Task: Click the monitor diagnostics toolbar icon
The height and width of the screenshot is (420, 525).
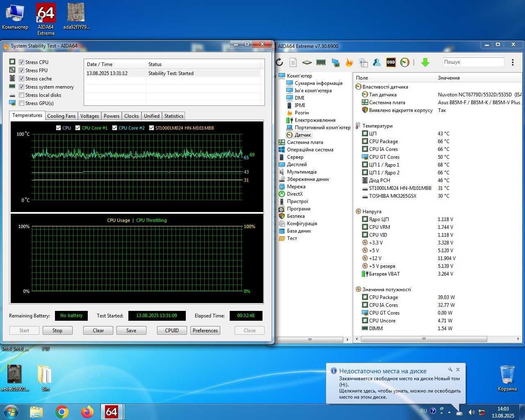Action: (336, 62)
